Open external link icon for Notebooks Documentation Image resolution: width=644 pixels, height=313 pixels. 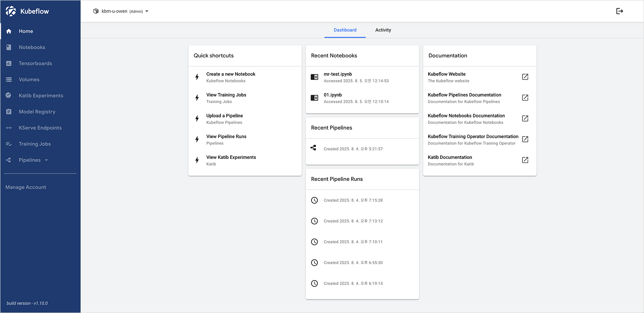pos(525,119)
